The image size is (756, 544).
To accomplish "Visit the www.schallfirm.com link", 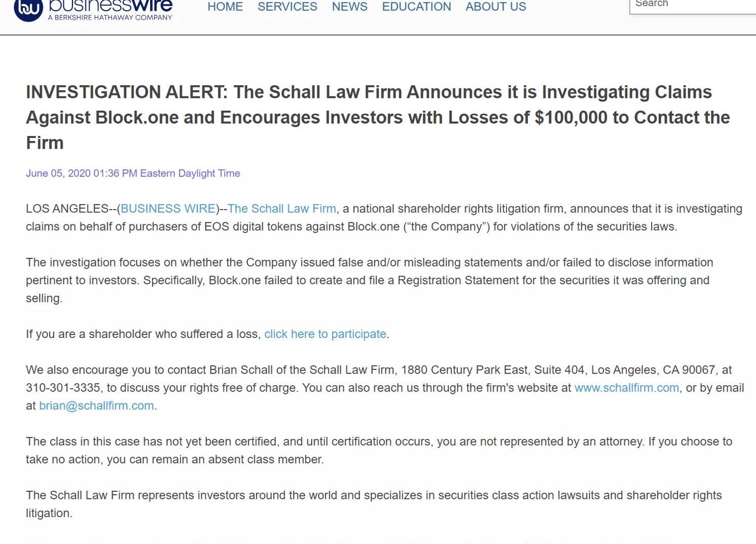I will 627,388.
